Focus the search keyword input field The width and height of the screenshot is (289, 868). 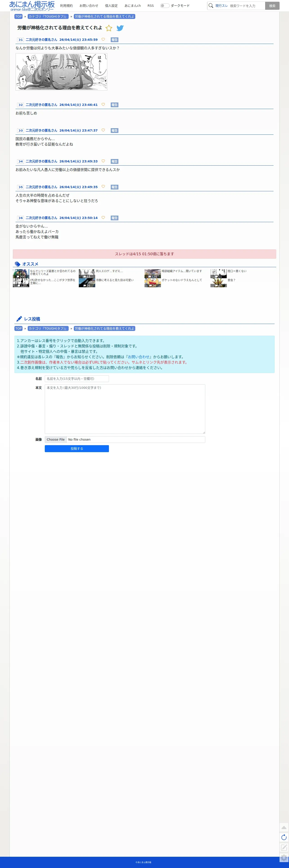click(x=247, y=6)
